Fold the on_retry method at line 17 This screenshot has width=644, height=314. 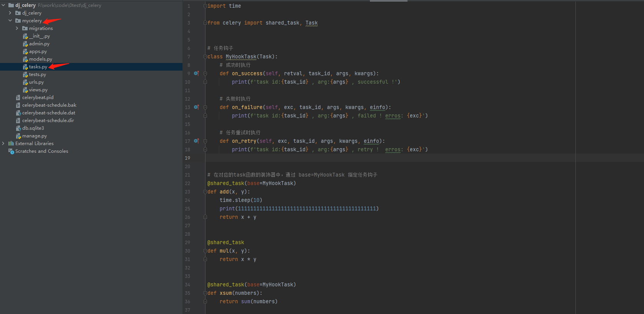(205, 141)
